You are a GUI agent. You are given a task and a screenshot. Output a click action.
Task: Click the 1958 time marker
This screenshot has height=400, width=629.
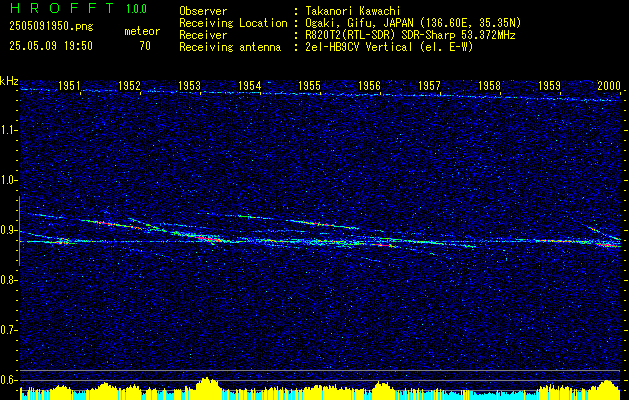coord(489,85)
